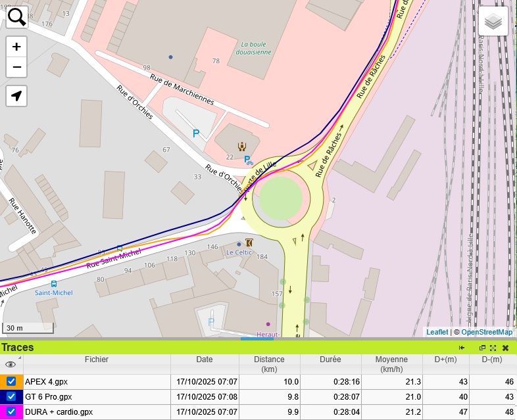Toggle the DURA + cardio.gpx checkbox
Screen dimensions: 517x420
click(11, 411)
